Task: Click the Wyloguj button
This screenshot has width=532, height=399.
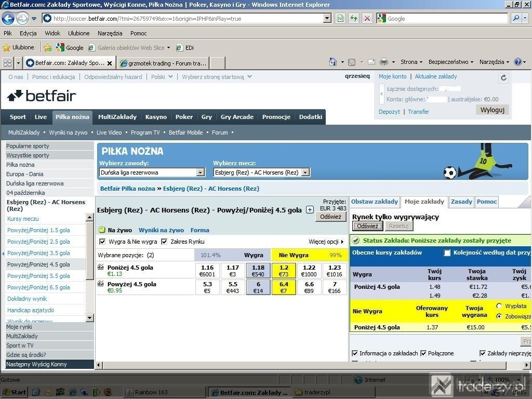Action: [x=493, y=110]
